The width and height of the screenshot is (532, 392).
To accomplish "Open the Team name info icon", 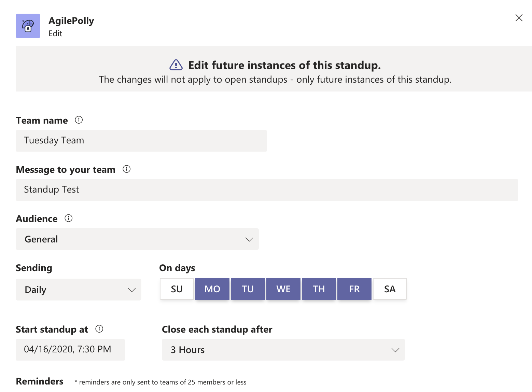I will click(x=79, y=120).
